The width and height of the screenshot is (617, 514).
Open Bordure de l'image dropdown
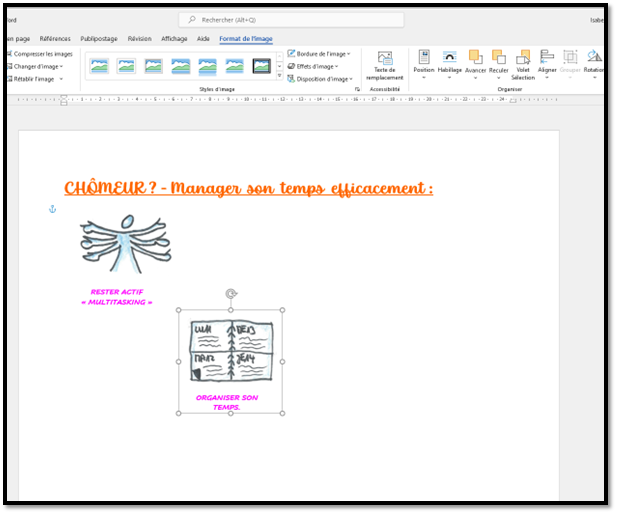pyautogui.click(x=319, y=54)
